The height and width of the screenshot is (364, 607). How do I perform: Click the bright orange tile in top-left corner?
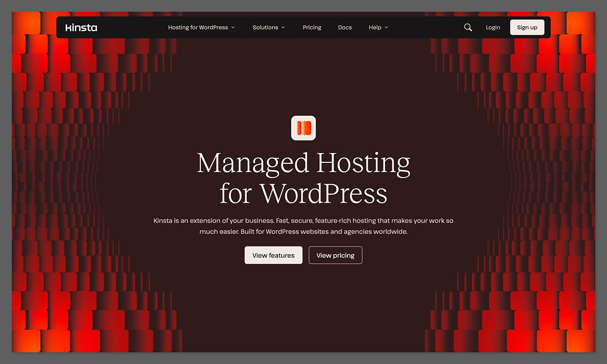(x=26, y=23)
